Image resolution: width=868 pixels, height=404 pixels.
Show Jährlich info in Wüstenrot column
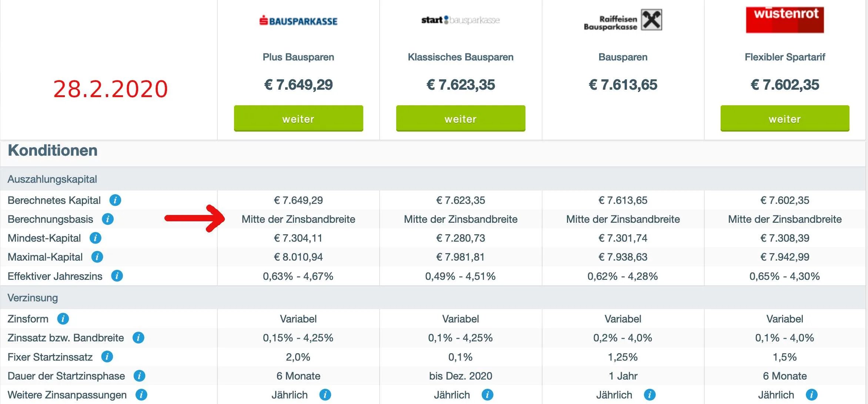coord(811,395)
